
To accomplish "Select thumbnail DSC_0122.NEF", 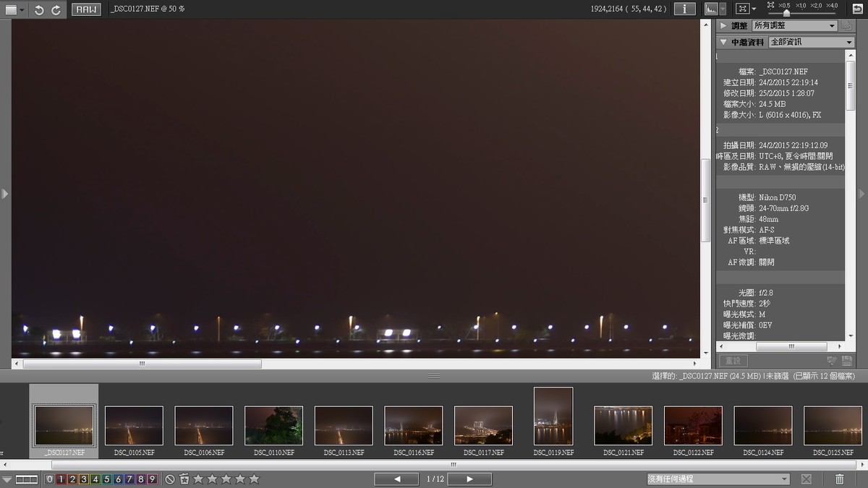I will (693, 425).
